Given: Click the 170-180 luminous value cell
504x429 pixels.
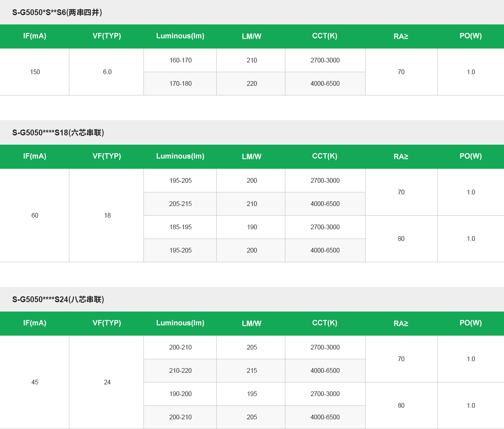Looking at the screenshot, I should tap(180, 83).
